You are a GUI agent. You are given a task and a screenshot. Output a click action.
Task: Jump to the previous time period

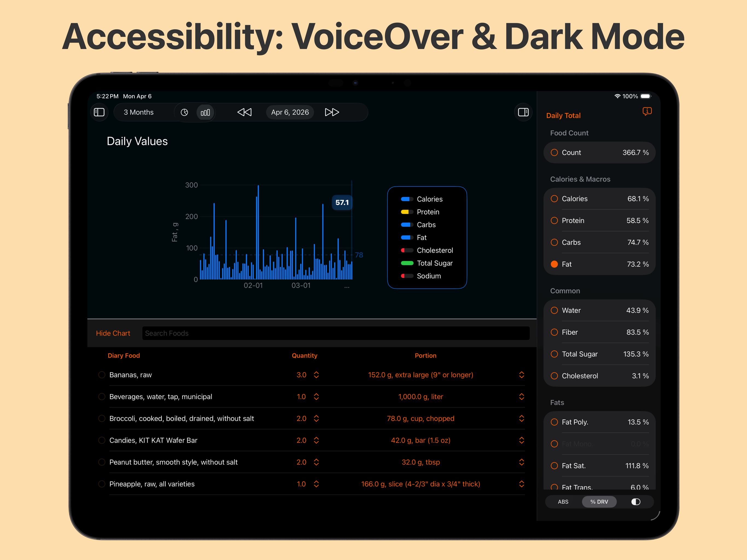244,112
